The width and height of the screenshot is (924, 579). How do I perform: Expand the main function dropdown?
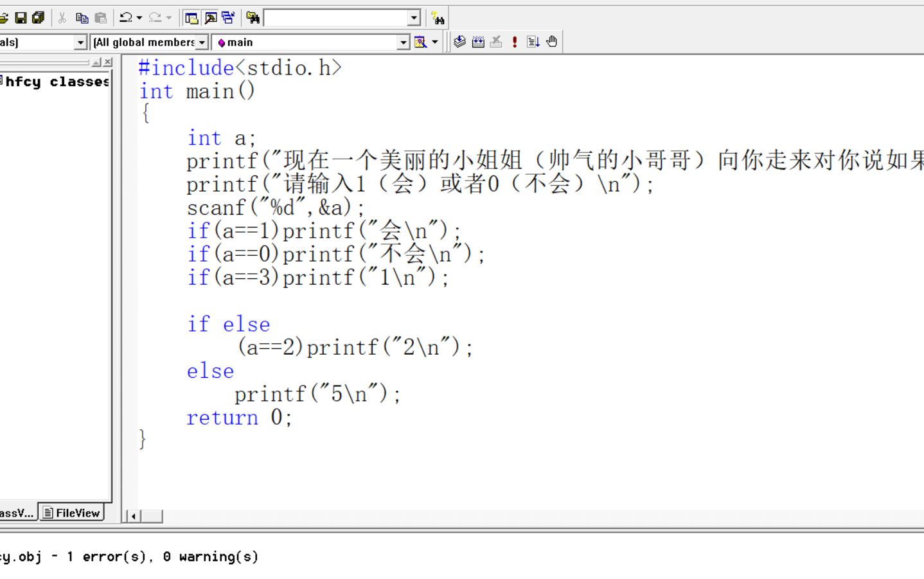[x=403, y=42]
